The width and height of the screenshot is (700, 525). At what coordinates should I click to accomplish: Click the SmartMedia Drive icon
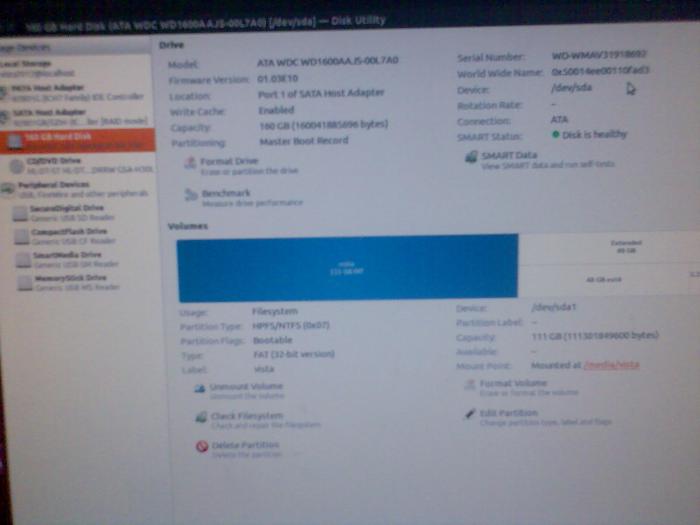tap(24, 260)
